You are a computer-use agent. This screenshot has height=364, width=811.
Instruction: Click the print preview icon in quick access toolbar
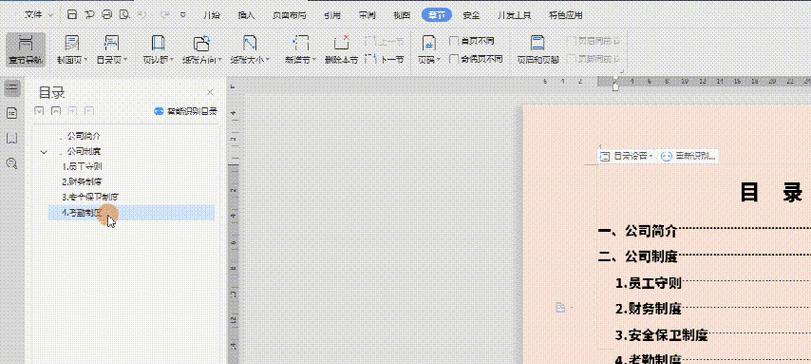click(x=123, y=15)
